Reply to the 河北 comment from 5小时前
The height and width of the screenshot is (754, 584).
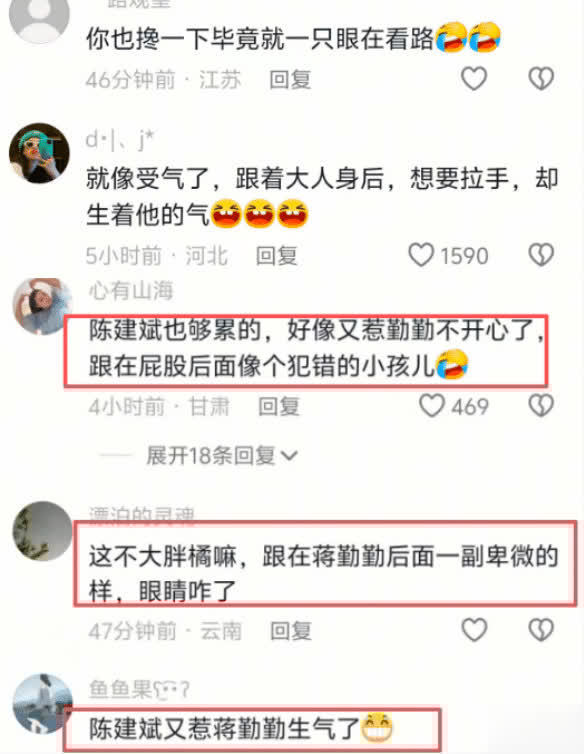click(x=277, y=255)
